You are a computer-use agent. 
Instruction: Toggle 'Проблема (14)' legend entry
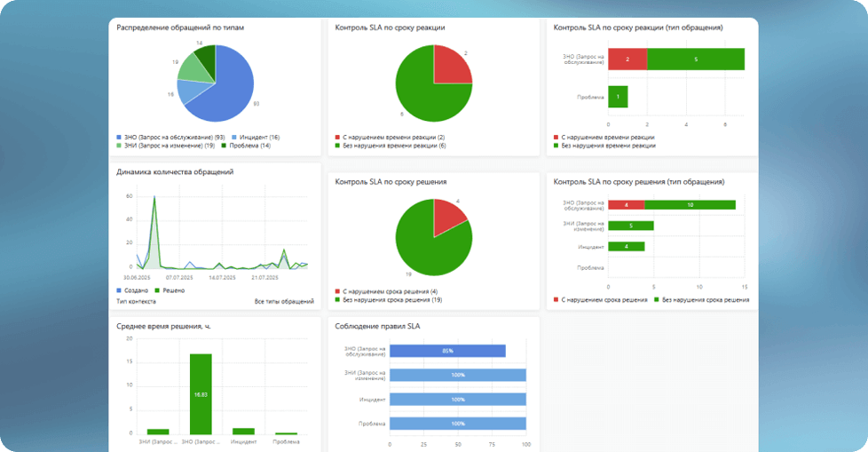click(251, 145)
